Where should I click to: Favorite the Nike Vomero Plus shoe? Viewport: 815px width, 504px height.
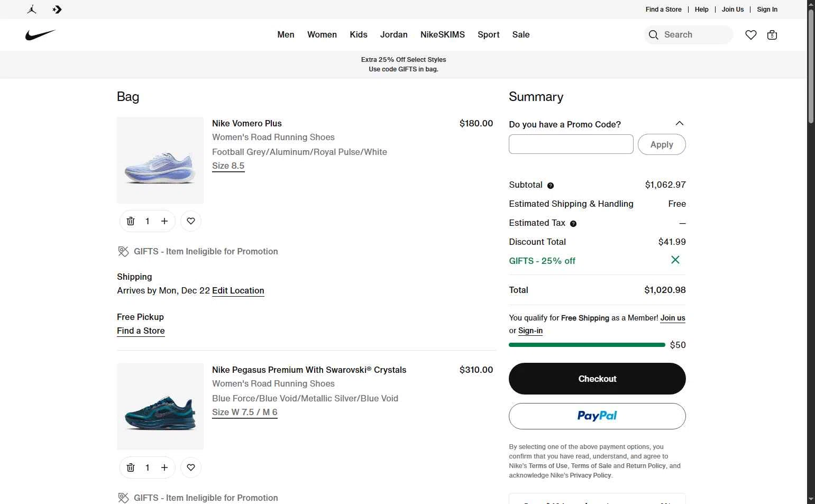(x=191, y=221)
